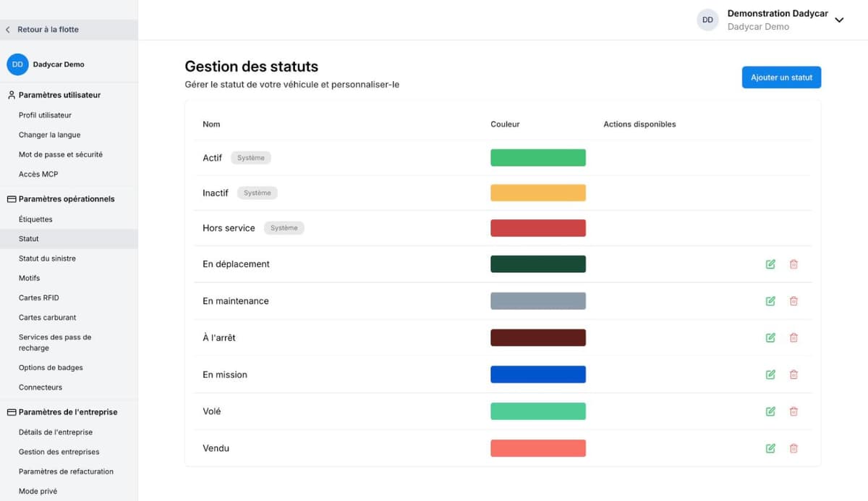Click the green Actif color swatch
The width and height of the screenshot is (868, 501).
(x=538, y=158)
